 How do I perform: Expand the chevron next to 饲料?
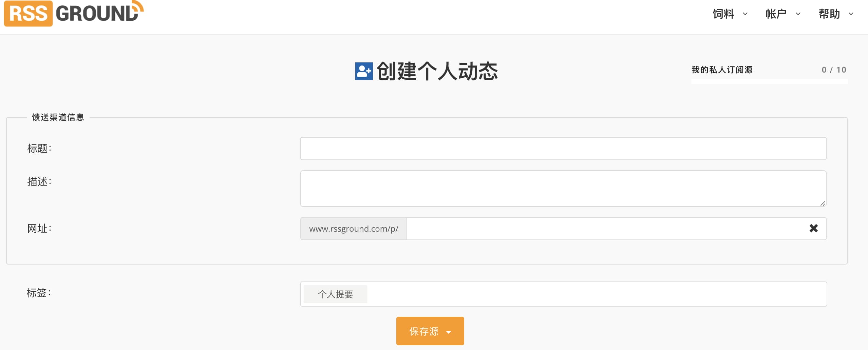pyautogui.click(x=745, y=14)
